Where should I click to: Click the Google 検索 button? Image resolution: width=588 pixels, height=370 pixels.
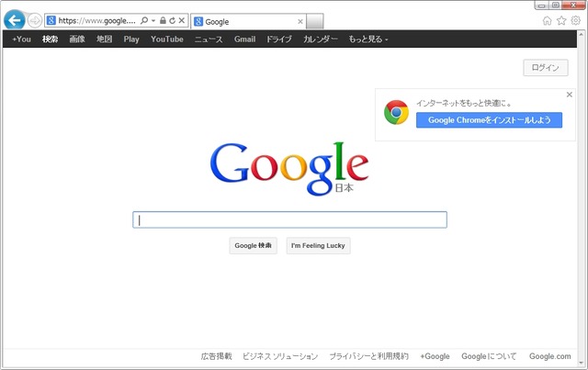tap(254, 245)
